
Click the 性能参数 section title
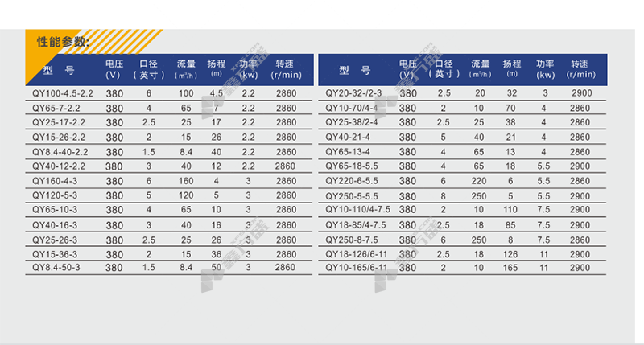[62, 42]
